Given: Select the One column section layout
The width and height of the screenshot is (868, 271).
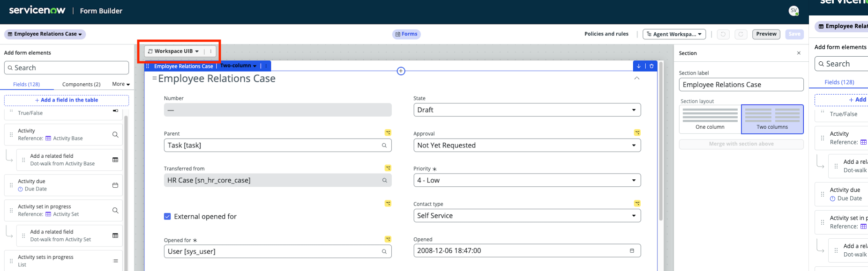Looking at the screenshot, I should point(710,119).
